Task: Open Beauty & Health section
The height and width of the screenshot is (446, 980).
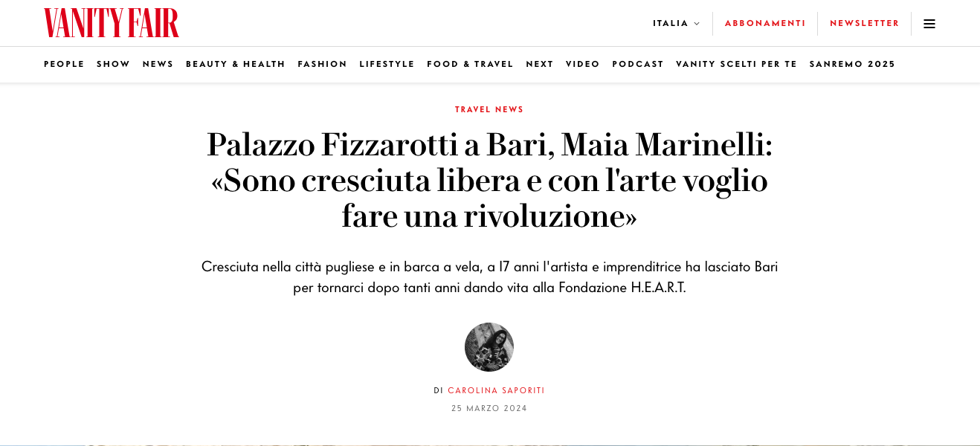Action: point(236,65)
